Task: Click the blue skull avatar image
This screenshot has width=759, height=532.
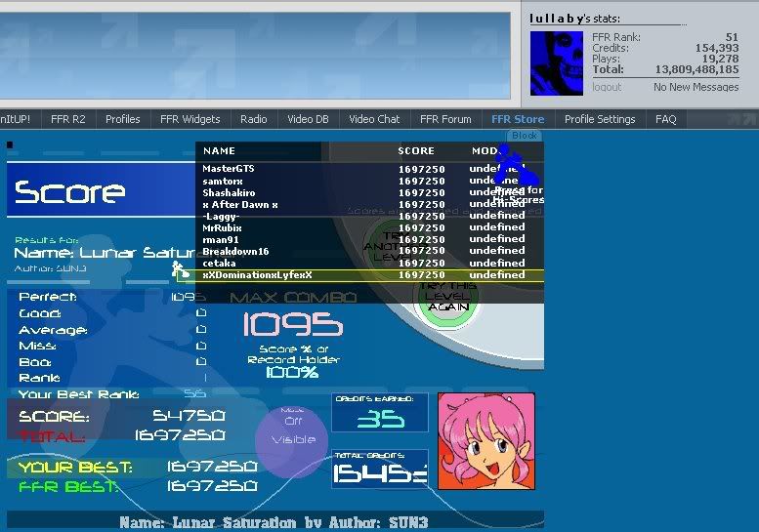Action: (557, 62)
